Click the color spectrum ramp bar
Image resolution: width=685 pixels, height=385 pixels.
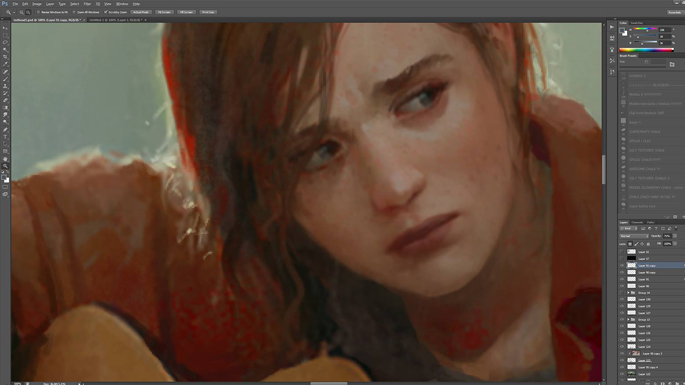[646, 50]
